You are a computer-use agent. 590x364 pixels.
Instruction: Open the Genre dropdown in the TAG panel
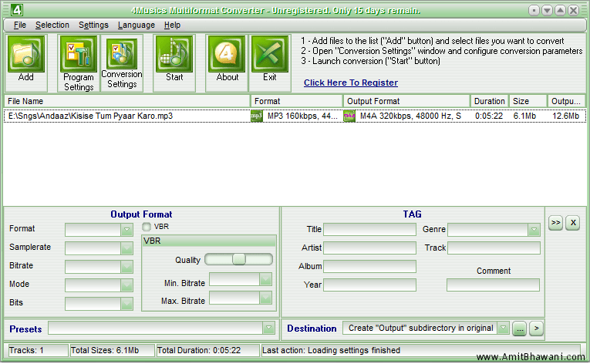point(534,230)
